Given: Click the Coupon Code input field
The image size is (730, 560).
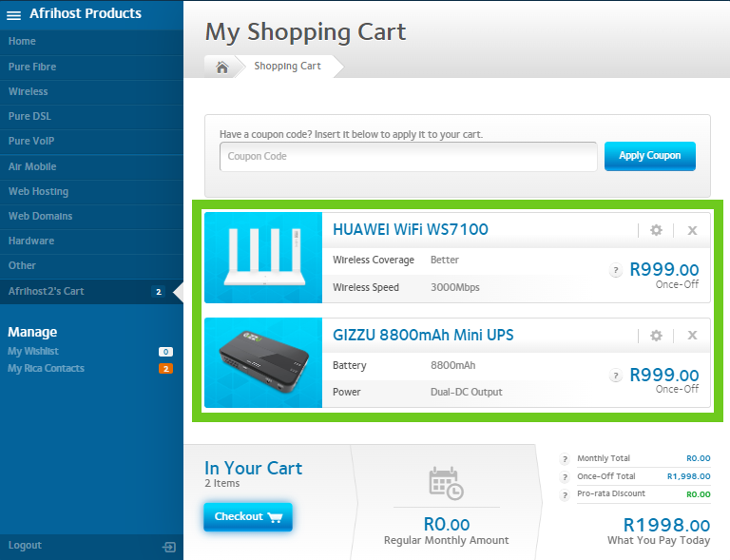Looking at the screenshot, I should click(x=408, y=157).
